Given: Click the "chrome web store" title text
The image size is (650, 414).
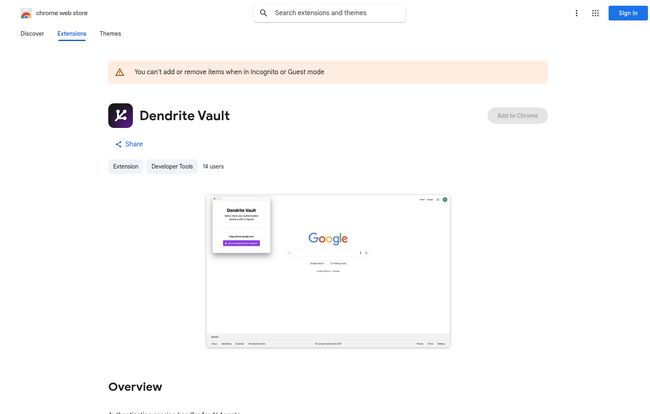Looking at the screenshot, I should tap(62, 13).
